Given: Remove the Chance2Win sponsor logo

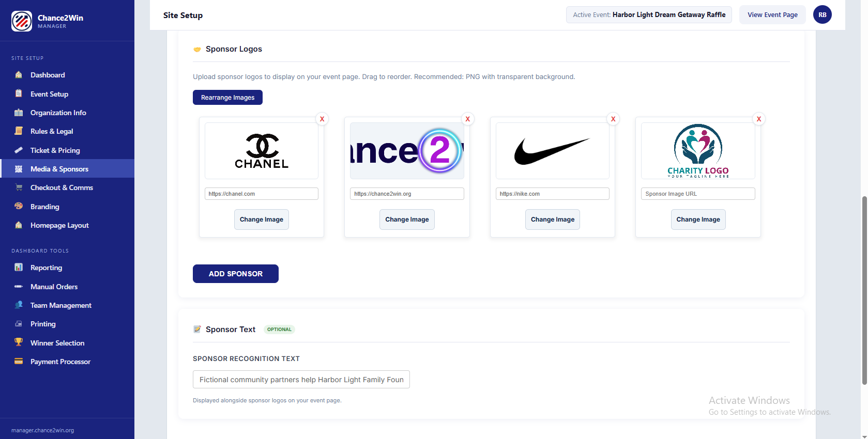Looking at the screenshot, I should pos(467,119).
